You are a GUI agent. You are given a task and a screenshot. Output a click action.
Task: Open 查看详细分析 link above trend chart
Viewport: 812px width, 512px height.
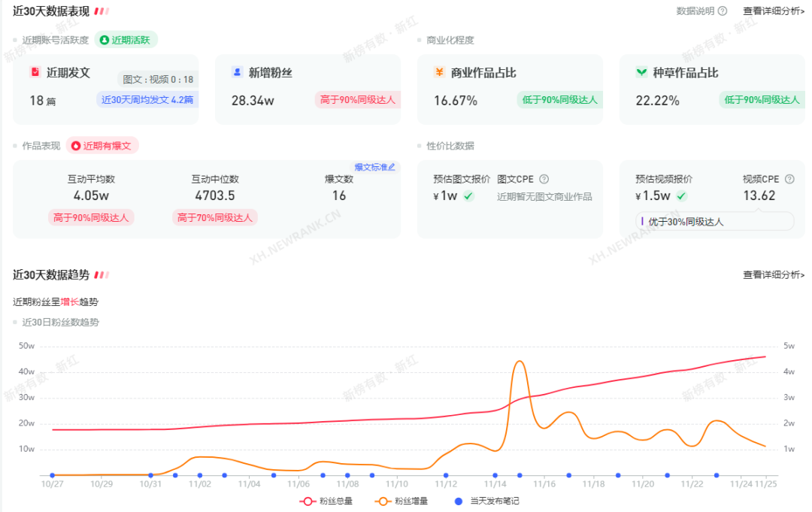pyautogui.click(x=773, y=275)
